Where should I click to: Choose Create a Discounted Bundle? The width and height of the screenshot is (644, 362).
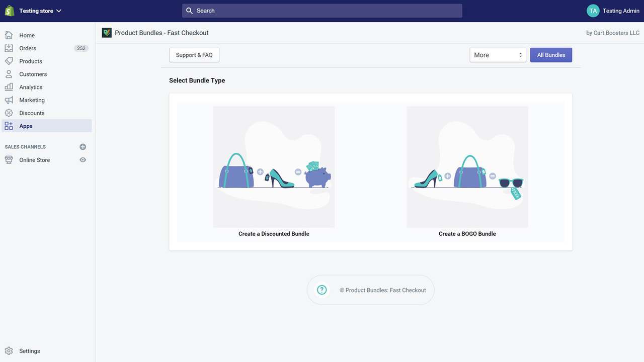pyautogui.click(x=274, y=171)
